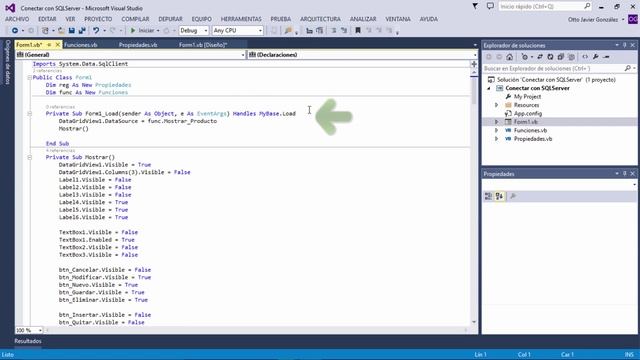Screen dimensions: 640x360
Task: Click the Buscar en Explorador de soluciones field
Action: pyautogui.click(x=559, y=69)
